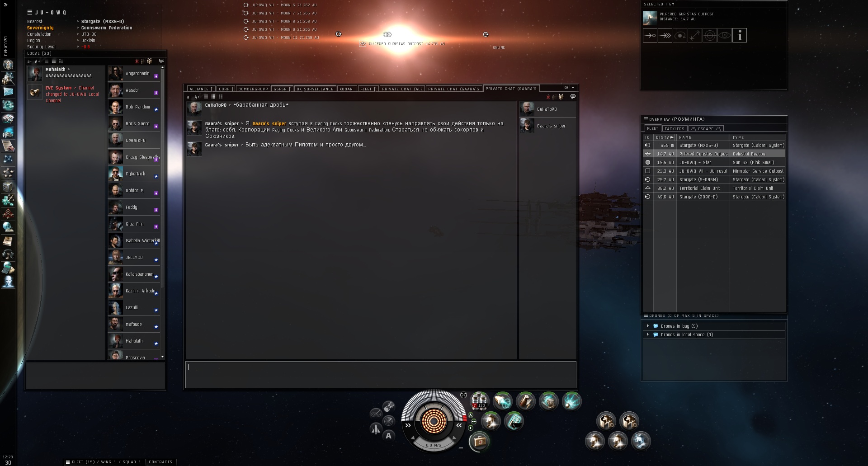Screen dimensions: 868x466
Task: Click the ship silhouette button left of the HUD
Action: 376,428
